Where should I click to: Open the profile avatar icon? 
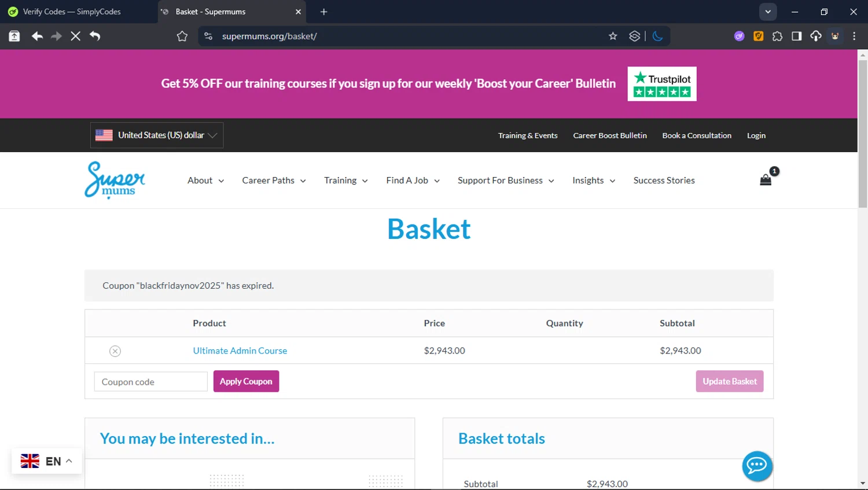click(x=835, y=36)
